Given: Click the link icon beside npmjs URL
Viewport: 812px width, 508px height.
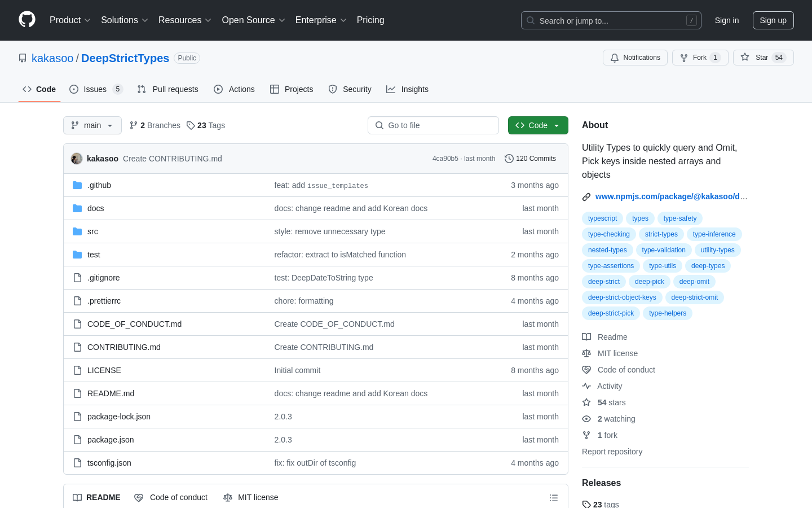Looking at the screenshot, I should [586, 197].
